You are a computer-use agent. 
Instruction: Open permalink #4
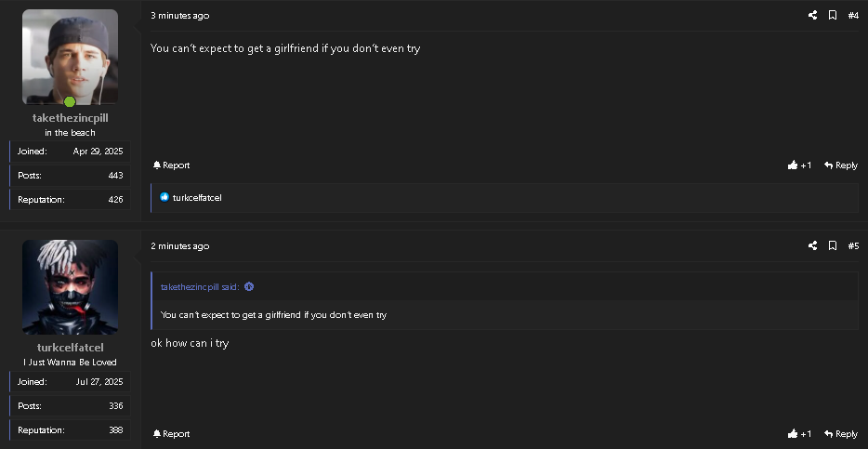[x=853, y=16]
